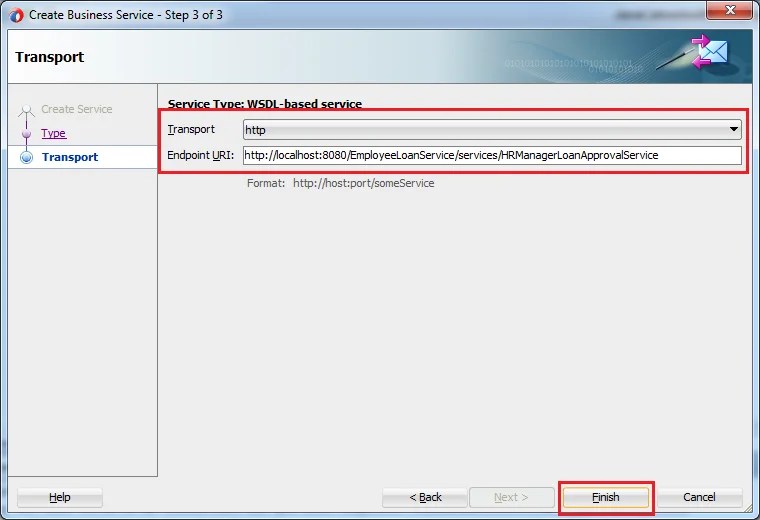Image resolution: width=760 pixels, height=520 pixels.
Task: Go back with the Back button
Action: point(425,497)
